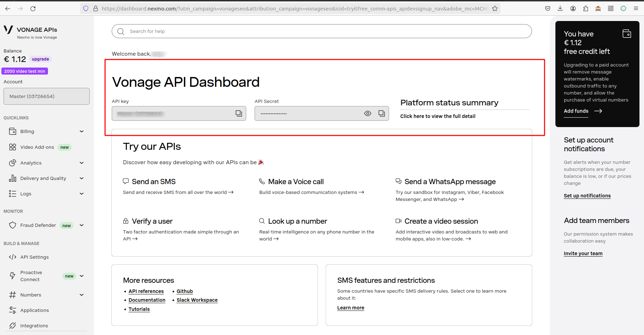Expand the Analytics section chevron
The width and height of the screenshot is (644, 335).
[x=82, y=163]
